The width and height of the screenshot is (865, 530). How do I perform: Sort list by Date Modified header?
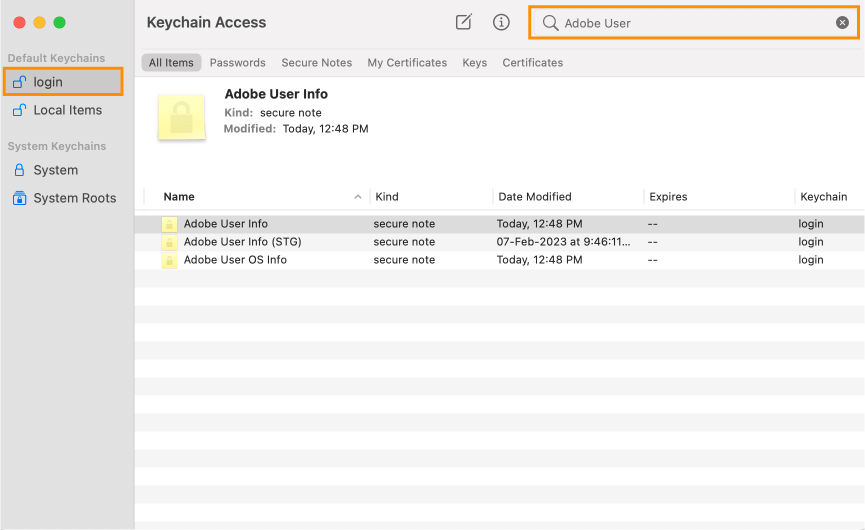click(535, 197)
